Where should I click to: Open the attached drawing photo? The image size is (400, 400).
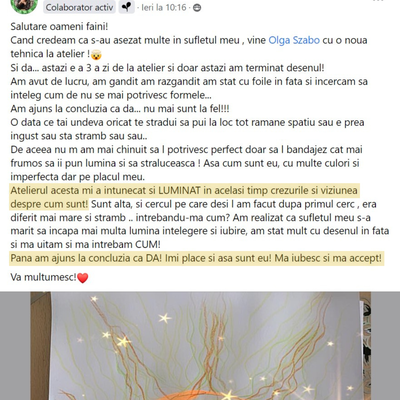click(201, 346)
